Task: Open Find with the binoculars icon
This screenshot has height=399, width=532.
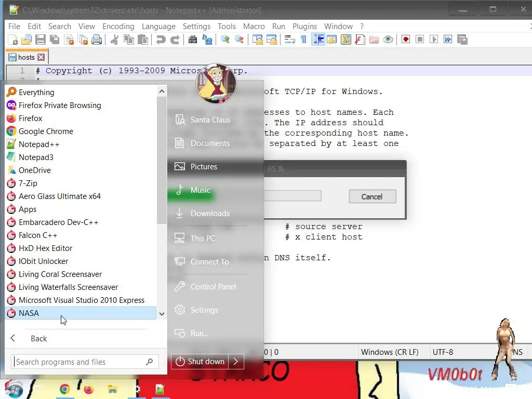Action: pos(193,39)
